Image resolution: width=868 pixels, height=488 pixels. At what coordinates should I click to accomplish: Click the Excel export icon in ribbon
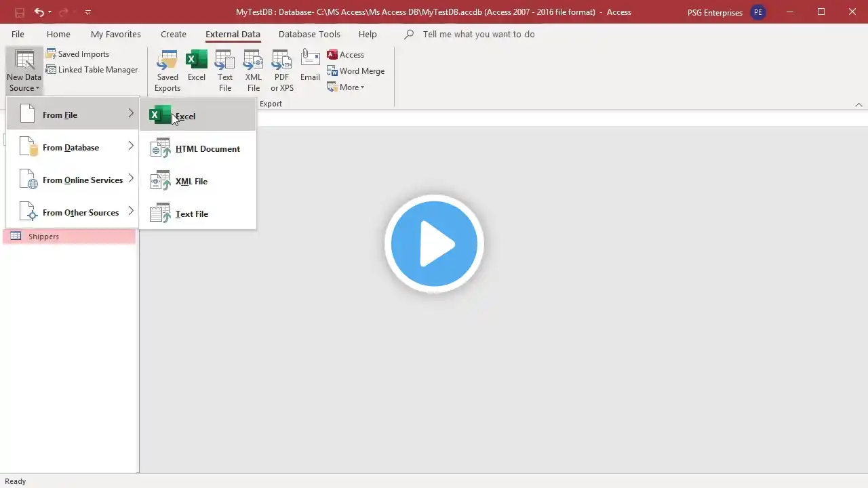click(x=197, y=66)
